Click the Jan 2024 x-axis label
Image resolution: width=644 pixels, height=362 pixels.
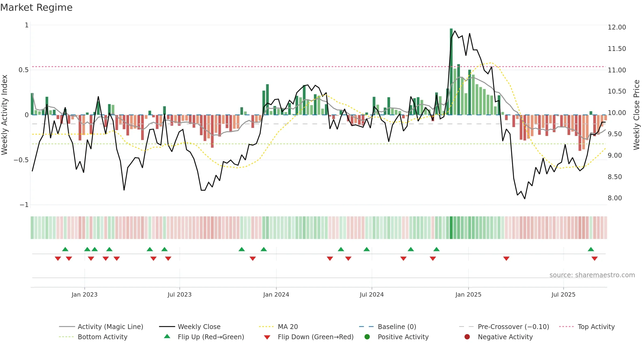[x=276, y=294]
